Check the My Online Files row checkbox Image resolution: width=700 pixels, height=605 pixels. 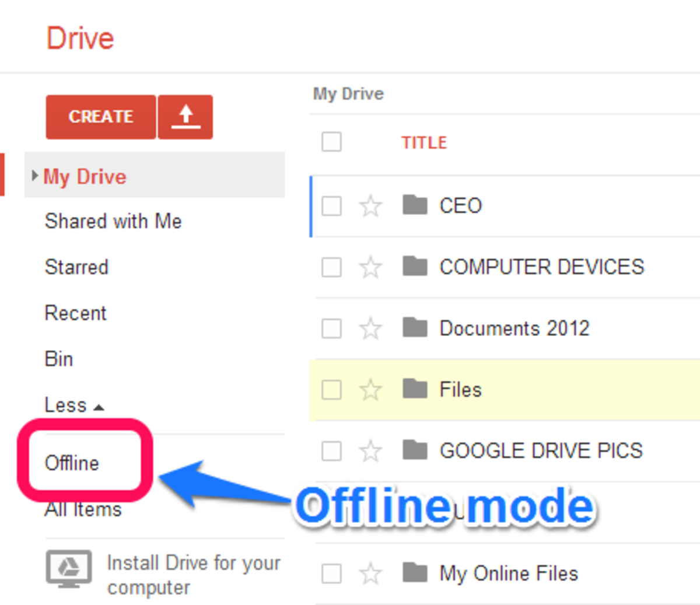(331, 573)
